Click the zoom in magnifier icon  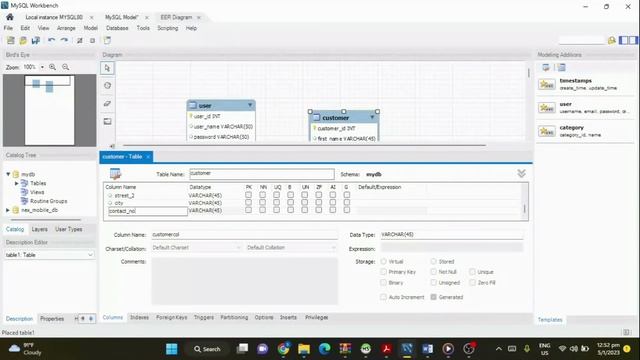pyautogui.click(x=53, y=67)
